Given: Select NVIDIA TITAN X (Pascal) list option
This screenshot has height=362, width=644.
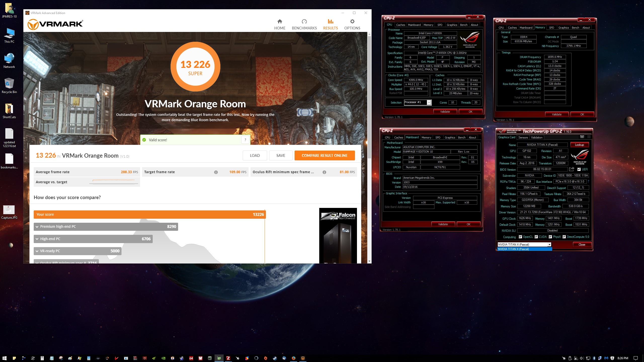Looking at the screenshot, I should tap(525, 249).
